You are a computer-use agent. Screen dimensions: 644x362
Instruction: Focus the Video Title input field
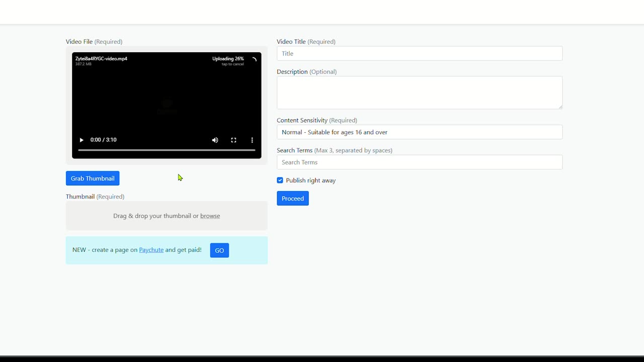[x=420, y=53]
